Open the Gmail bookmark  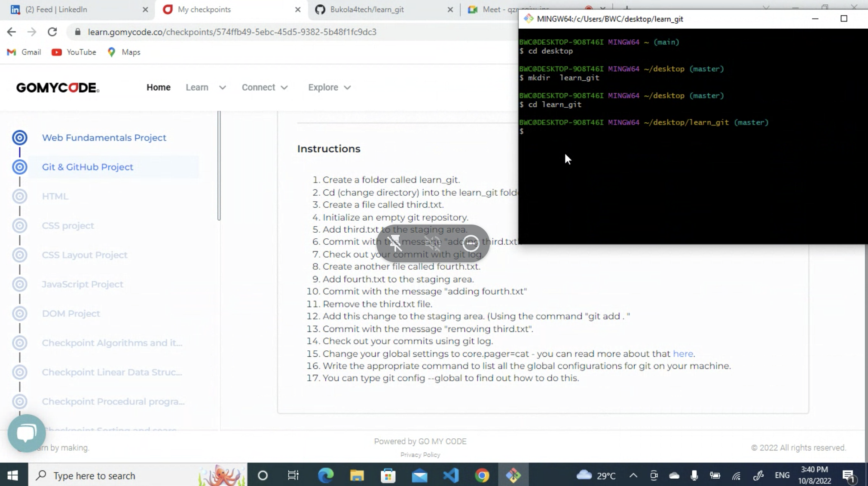click(24, 52)
